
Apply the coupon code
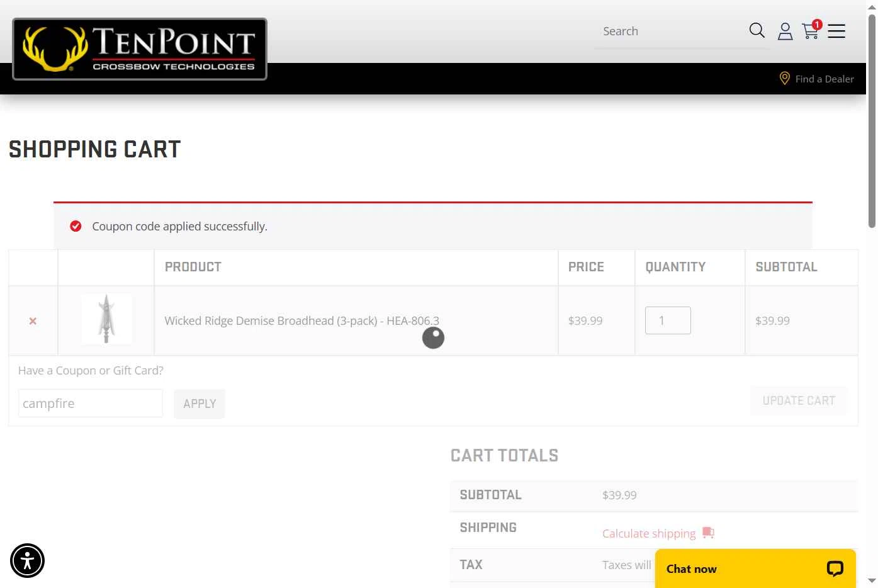(200, 404)
